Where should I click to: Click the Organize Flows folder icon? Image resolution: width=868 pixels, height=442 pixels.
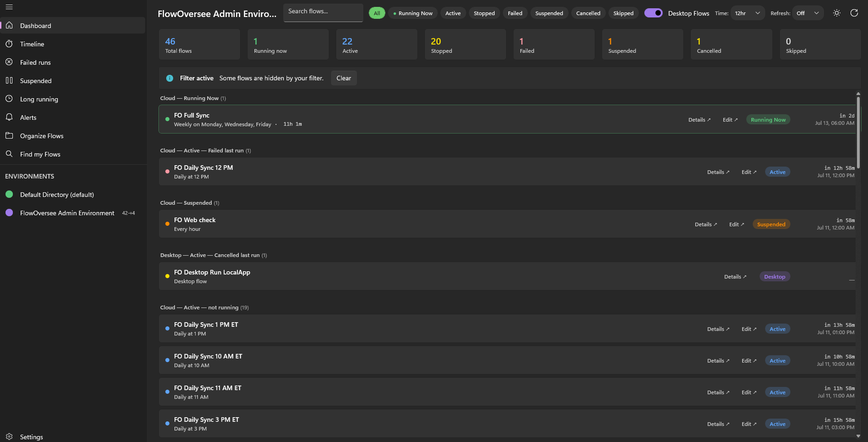coord(9,135)
